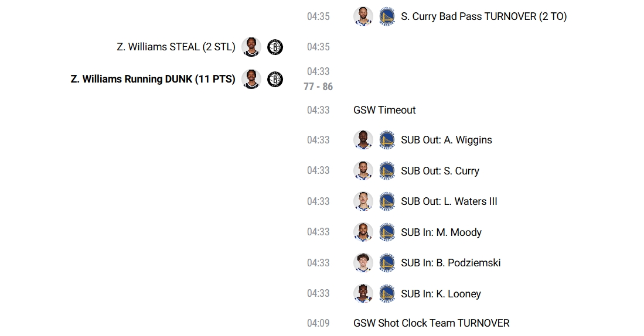
Task: Click GSW Shot Clock Team TURNOVER entry
Action: pyautogui.click(x=431, y=323)
